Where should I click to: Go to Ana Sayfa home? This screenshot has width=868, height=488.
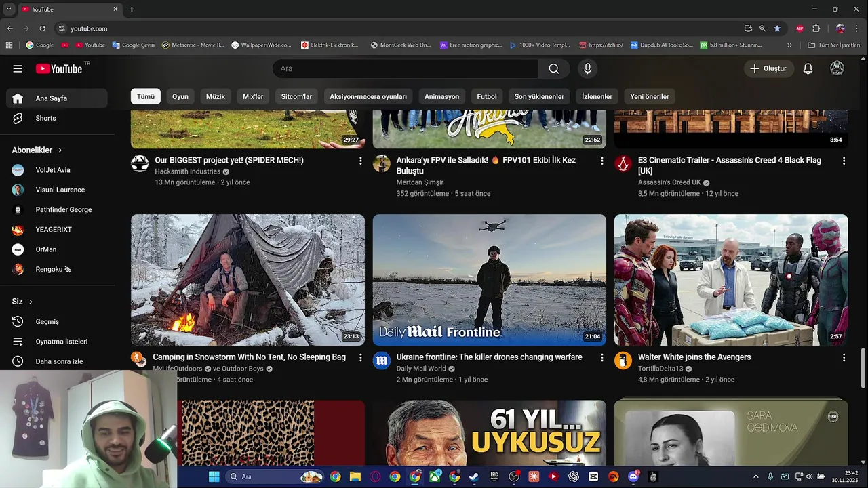click(x=57, y=98)
